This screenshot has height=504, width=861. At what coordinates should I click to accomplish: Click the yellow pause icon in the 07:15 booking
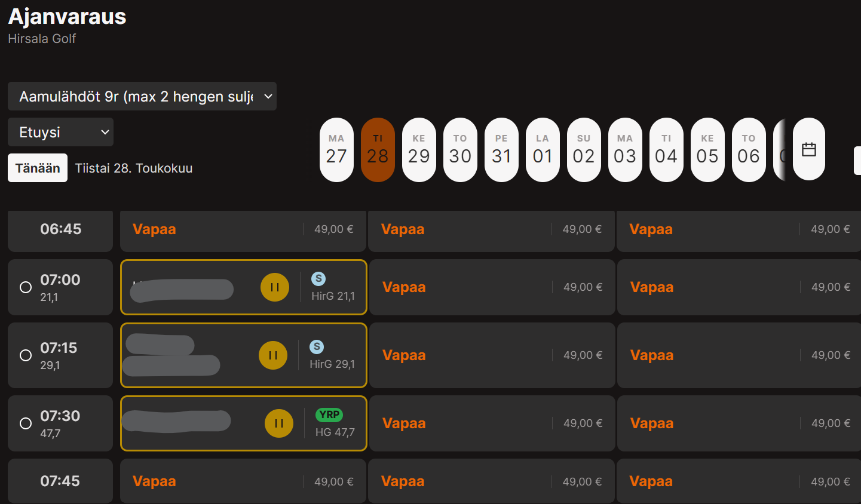point(273,355)
